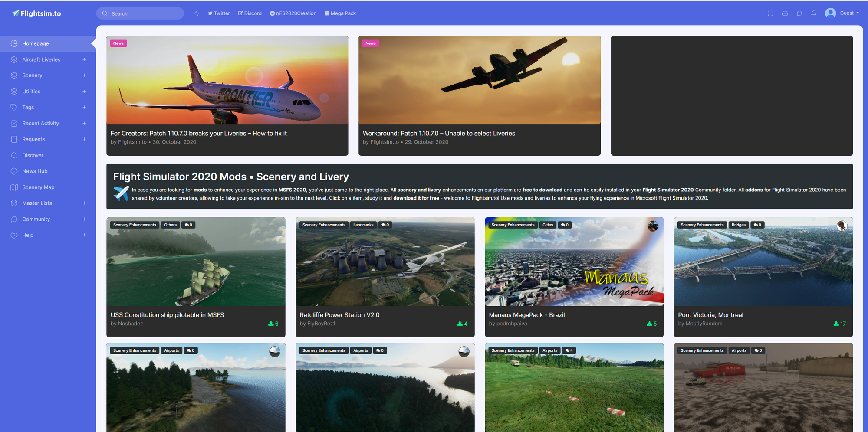Click the News badge on Frontier article
Image resolution: width=868 pixels, height=432 pixels.
[118, 43]
